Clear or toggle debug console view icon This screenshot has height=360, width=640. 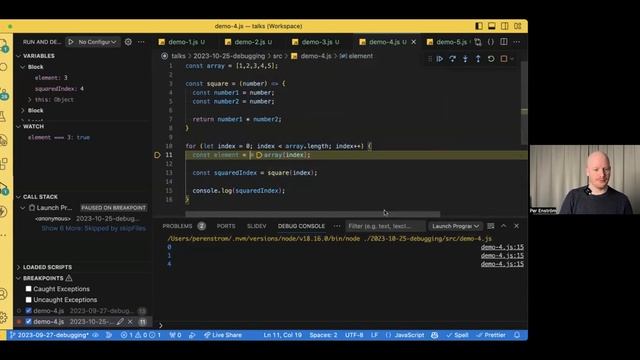click(491, 226)
